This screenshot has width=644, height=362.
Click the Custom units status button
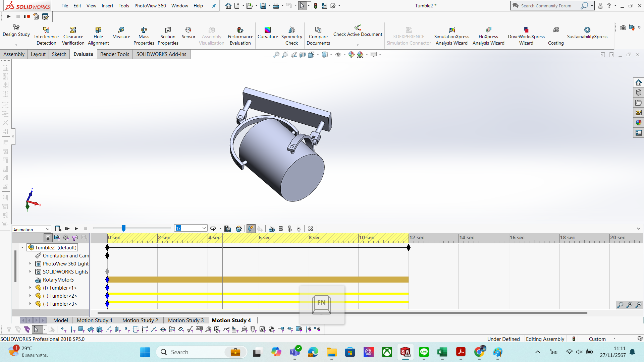point(597,339)
